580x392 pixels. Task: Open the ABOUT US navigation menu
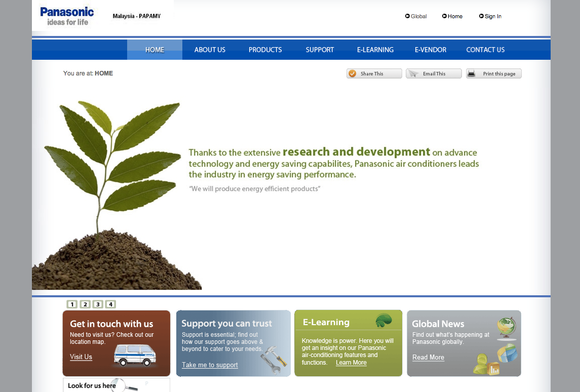coord(210,50)
